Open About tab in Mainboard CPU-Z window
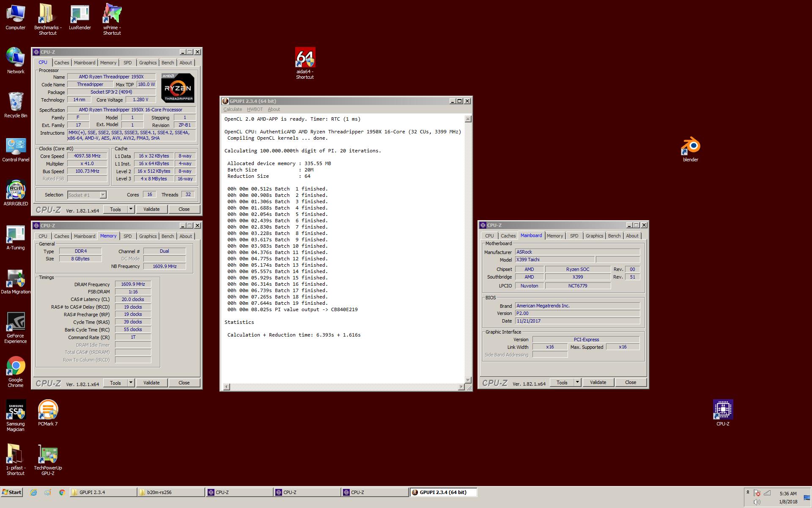The width and height of the screenshot is (812, 508). click(632, 236)
